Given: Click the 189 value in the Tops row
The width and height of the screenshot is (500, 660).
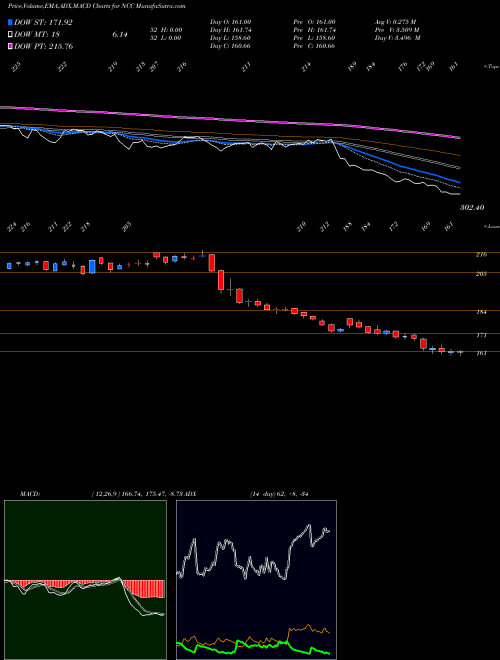Looking at the screenshot, I should coord(352,66).
